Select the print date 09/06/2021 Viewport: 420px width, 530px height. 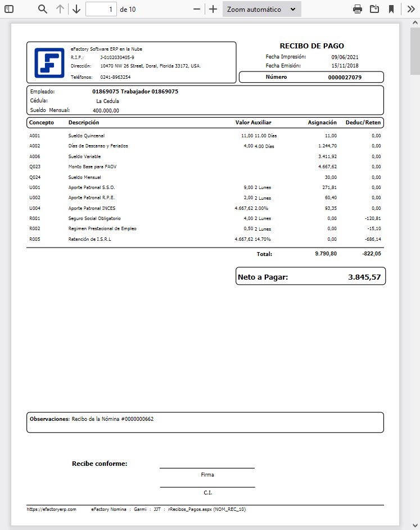click(x=345, y=57)
